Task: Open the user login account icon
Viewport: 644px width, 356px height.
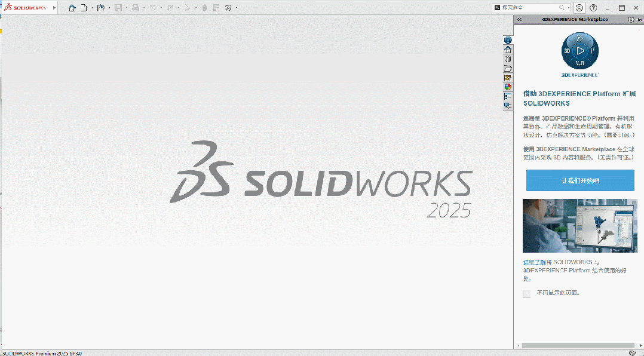Action: point(579,7)
